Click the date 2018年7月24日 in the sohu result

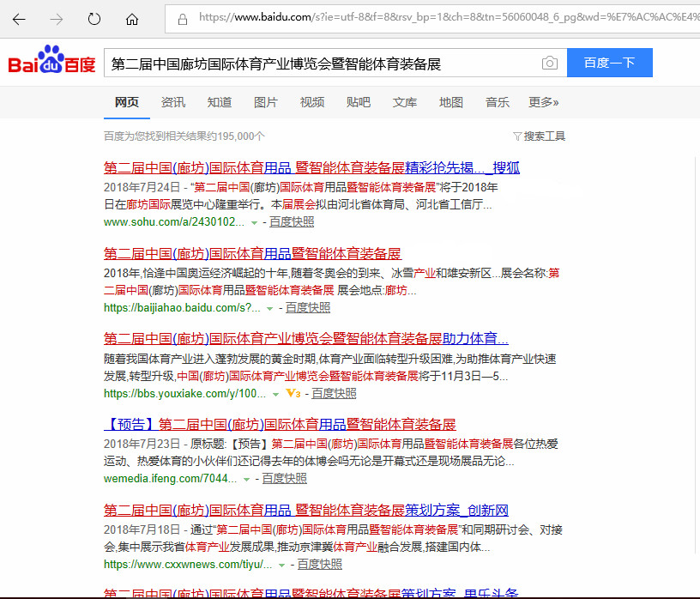point(142,188)
